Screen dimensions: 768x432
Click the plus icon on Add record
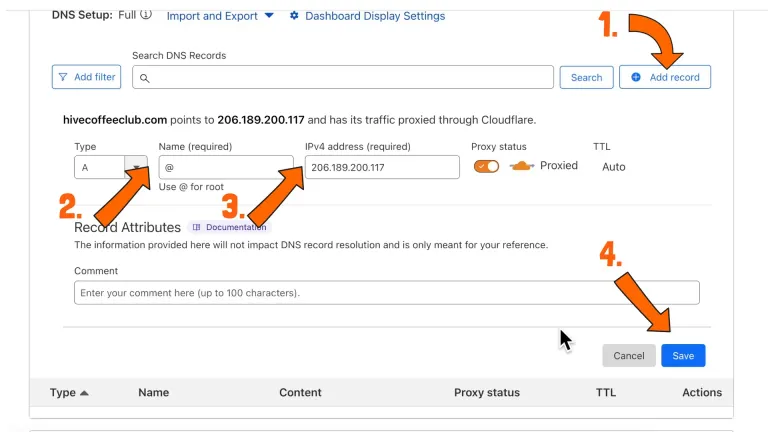click(636, 77)
